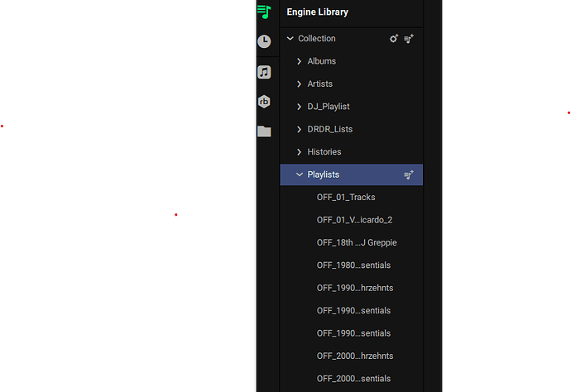This screenshot has height=392, width=571.
Task: Click the Collection gear with plus icon
Action: click(394, 39)
